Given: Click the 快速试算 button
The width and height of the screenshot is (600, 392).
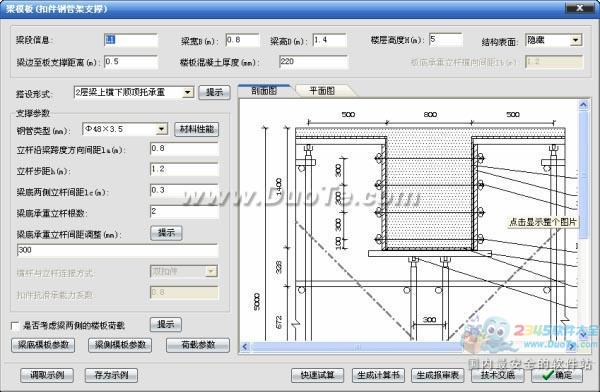Looking at the screenshot, I should (317, 375).
